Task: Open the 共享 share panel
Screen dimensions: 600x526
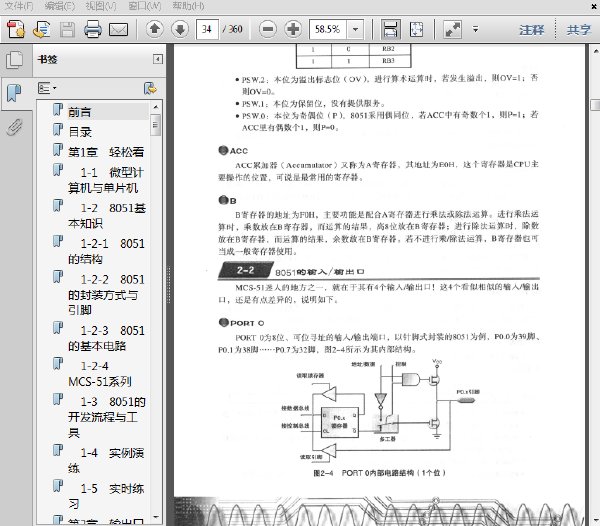Action: click(579, 29)
